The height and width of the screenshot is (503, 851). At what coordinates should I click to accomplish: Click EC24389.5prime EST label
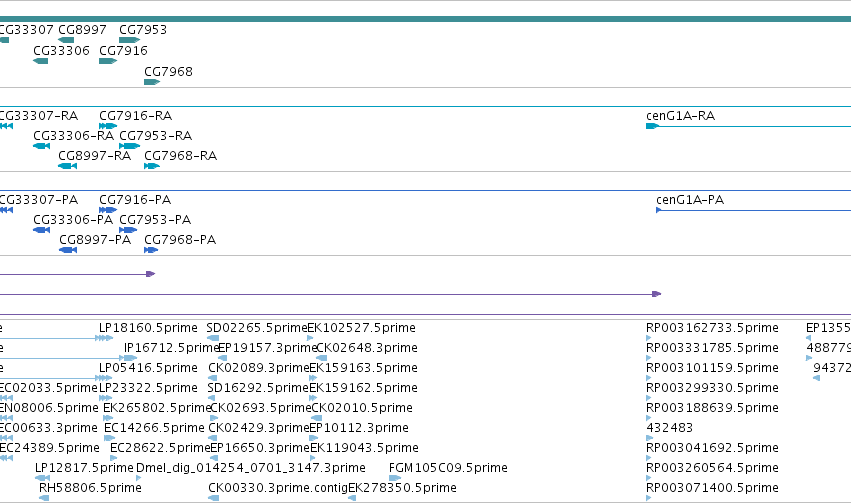coord(49,448)
